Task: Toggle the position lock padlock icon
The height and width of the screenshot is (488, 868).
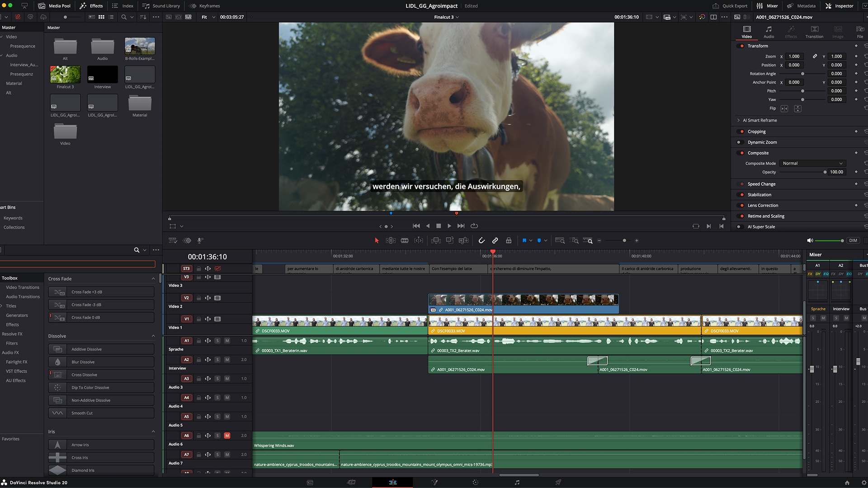Action: pyautogui.click(x=509, y=241)
